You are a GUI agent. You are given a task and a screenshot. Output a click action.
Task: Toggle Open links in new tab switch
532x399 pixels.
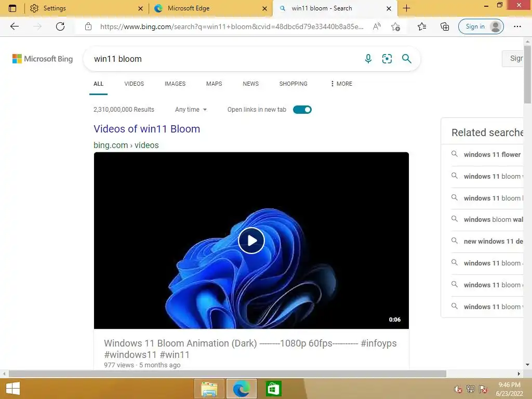[x=302, y=110]
